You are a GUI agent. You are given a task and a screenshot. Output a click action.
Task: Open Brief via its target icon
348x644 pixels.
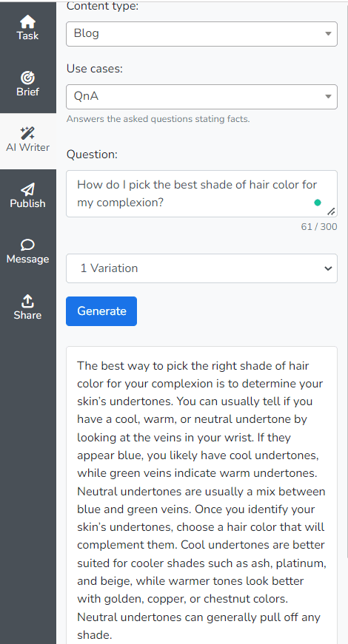coord(27,77)
